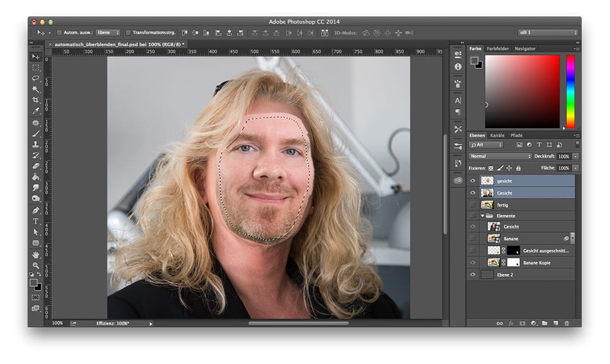This screenshot has width=610, height=364.
Task: Collapse the Elemente group triangle
Action: pos(482,215)
